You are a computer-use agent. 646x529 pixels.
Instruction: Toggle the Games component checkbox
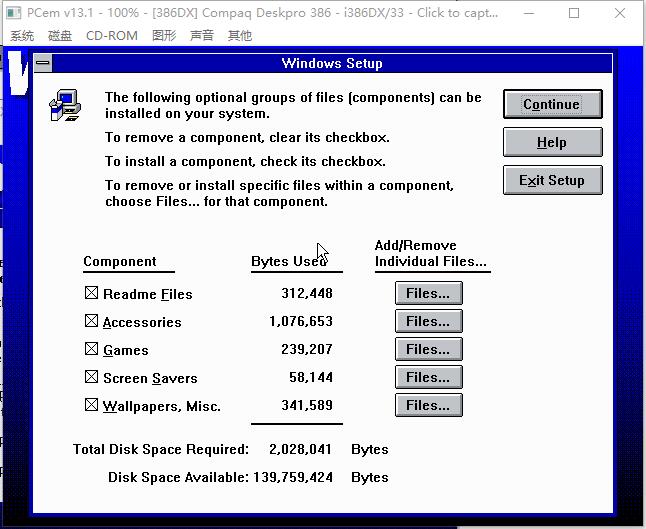pos(91,349)
